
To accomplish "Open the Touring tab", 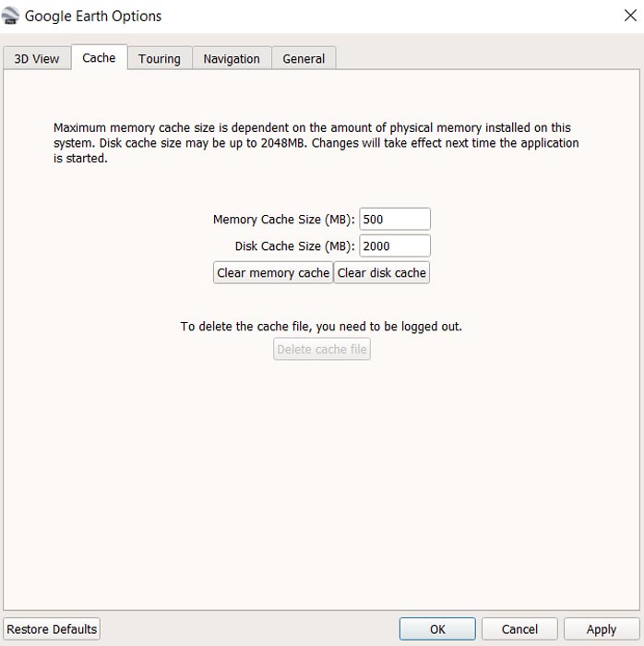I will 160,58.
